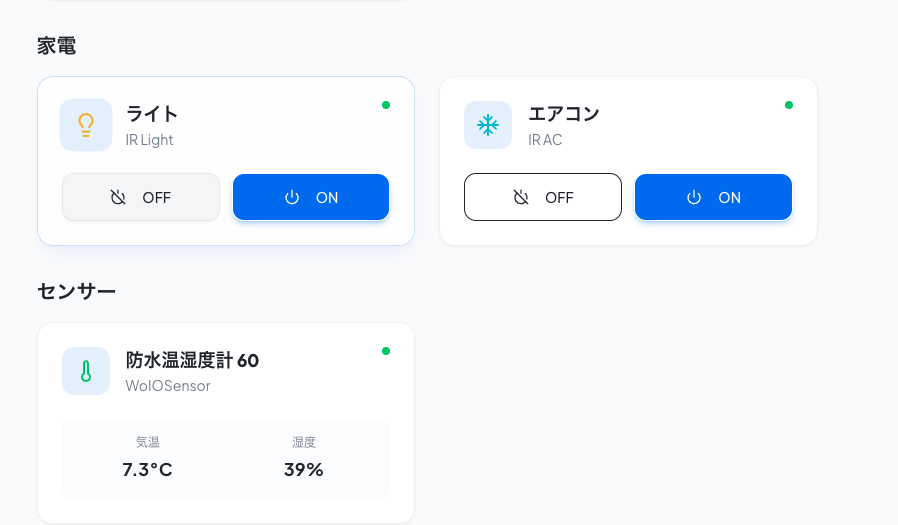Click the 39% humidity reading
898x525 pixels.
[304, 469]
